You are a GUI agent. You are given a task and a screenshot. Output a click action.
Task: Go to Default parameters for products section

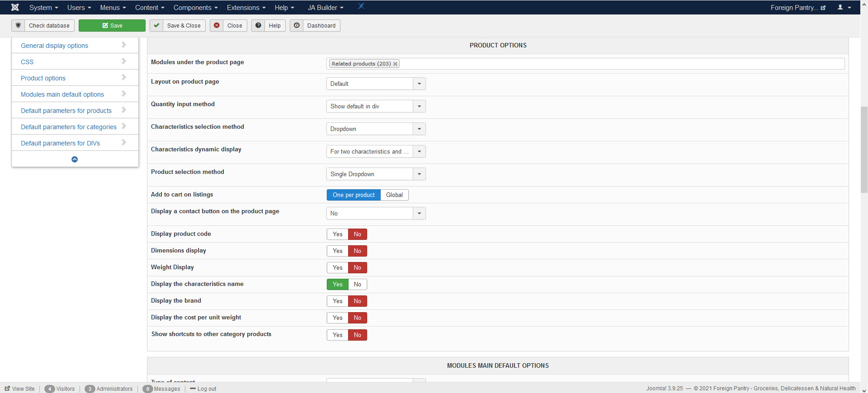[x=66, y=111]
